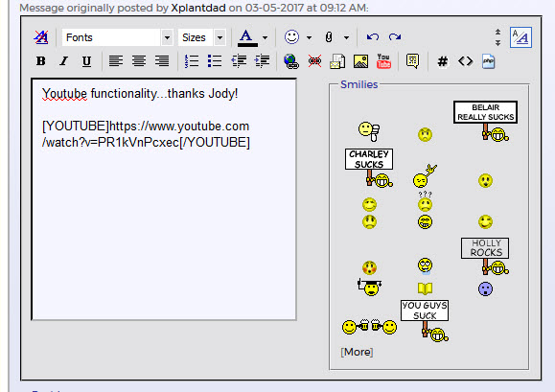Insert the graduation cap smiley

tap(369, 288)
